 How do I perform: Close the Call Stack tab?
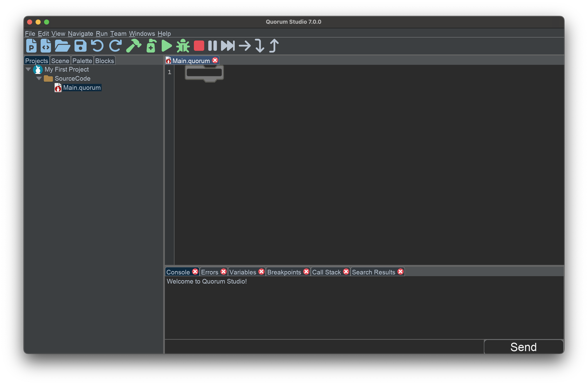point(346,271)
